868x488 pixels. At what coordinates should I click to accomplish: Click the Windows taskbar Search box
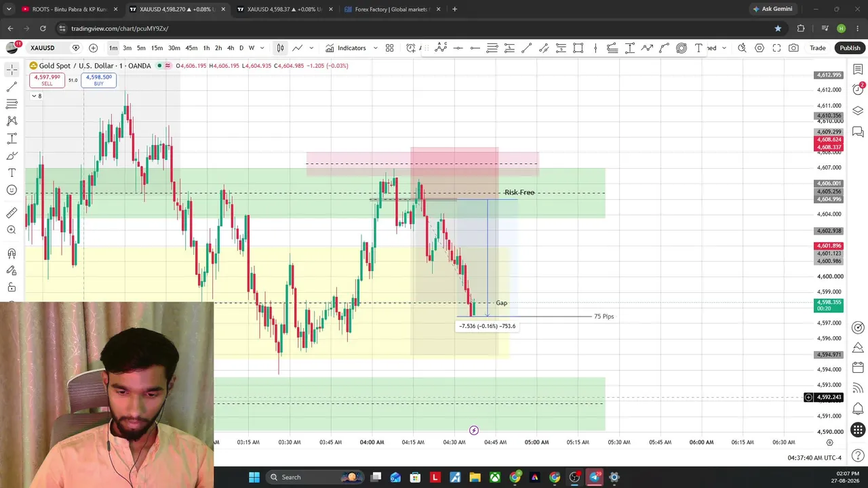click(x=315, y=477)
